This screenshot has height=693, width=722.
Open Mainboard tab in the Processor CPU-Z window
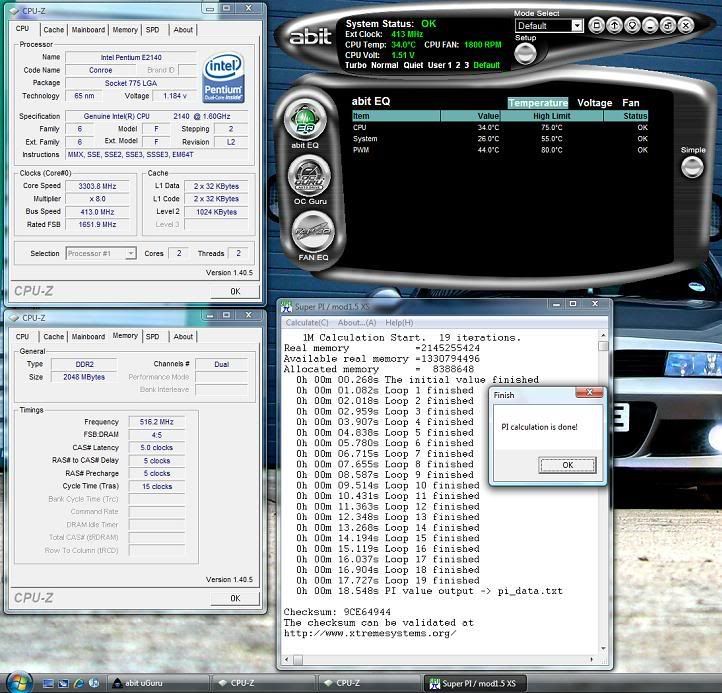tap(88, 29)
